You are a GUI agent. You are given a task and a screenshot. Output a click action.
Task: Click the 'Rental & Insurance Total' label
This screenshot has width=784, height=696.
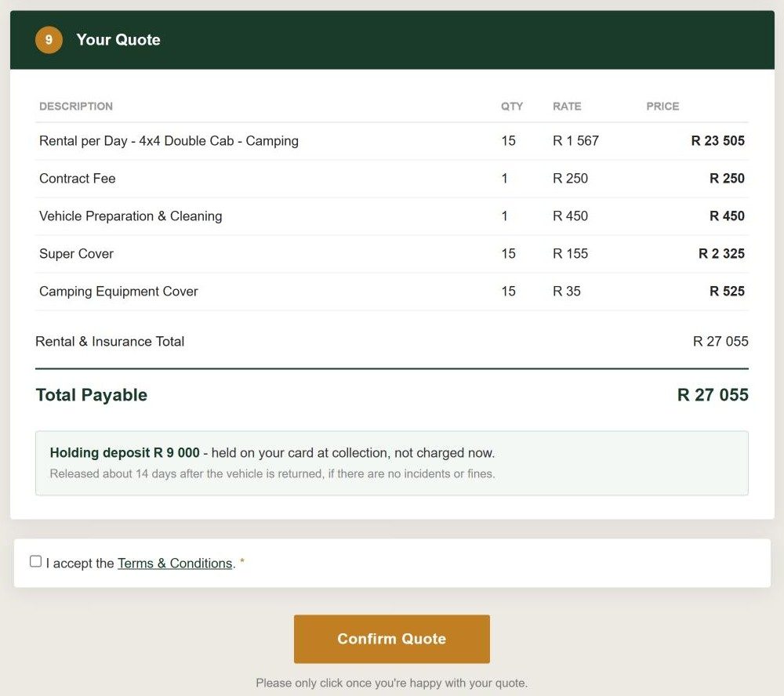[x=110, y=342]
